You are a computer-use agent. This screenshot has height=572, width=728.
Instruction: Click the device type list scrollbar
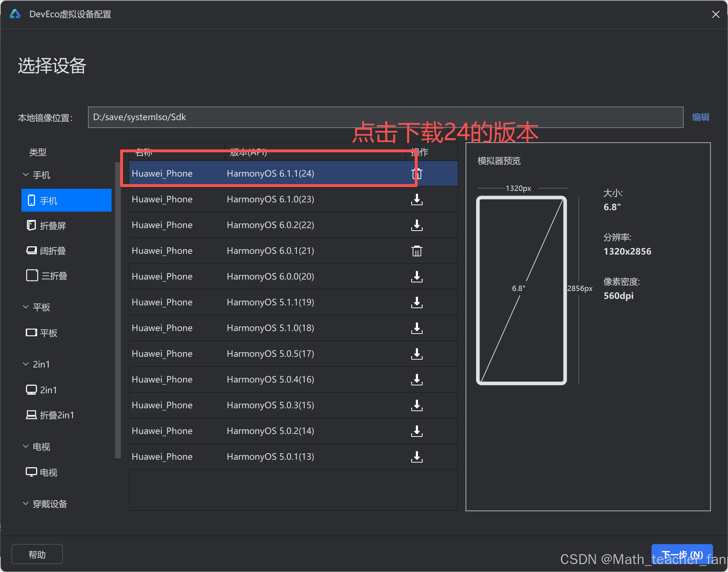118,310
